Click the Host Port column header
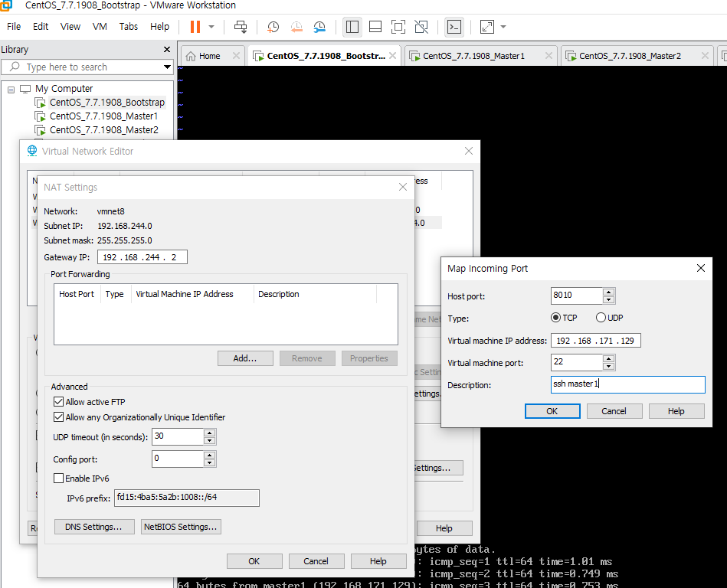The image size is (727, 588). click(x=77, y=294)
